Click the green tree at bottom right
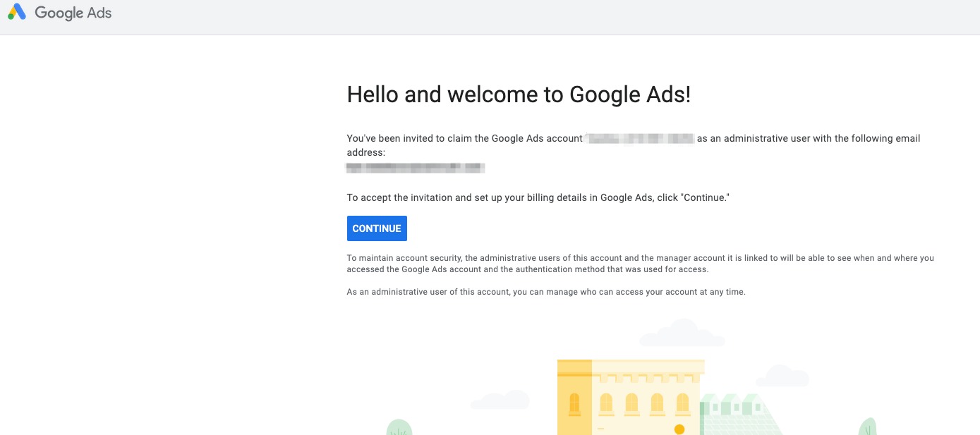The height and width of the screenshot is (435, 980). (x=867, y=427)
